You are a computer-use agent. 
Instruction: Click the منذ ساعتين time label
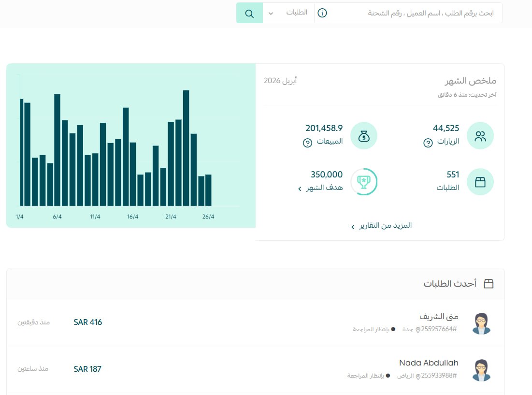33,369
